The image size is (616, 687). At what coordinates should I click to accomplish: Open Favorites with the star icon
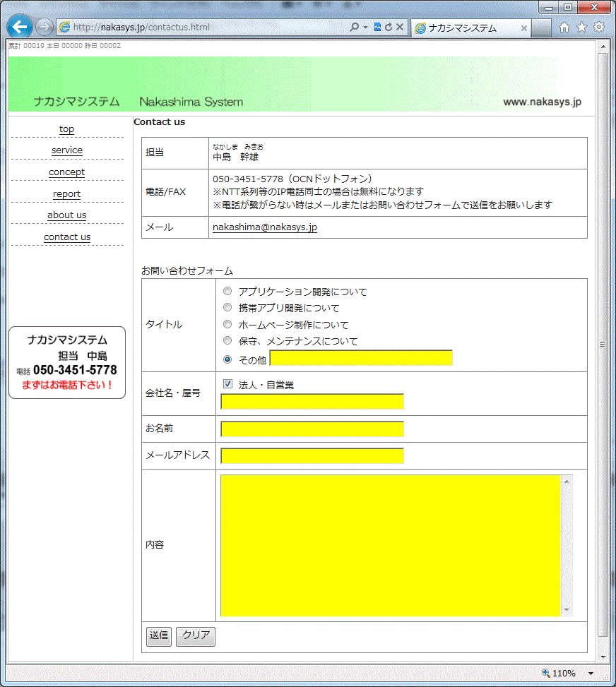pyautogui.click(x=581, y=28)
